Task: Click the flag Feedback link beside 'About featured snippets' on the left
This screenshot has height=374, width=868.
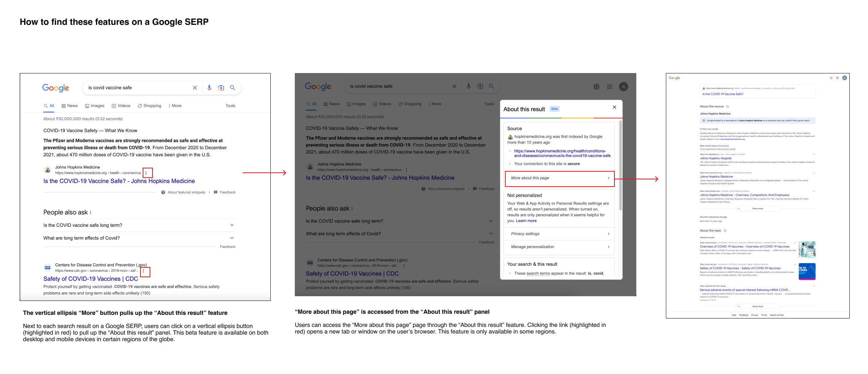Action: (225, 192)
